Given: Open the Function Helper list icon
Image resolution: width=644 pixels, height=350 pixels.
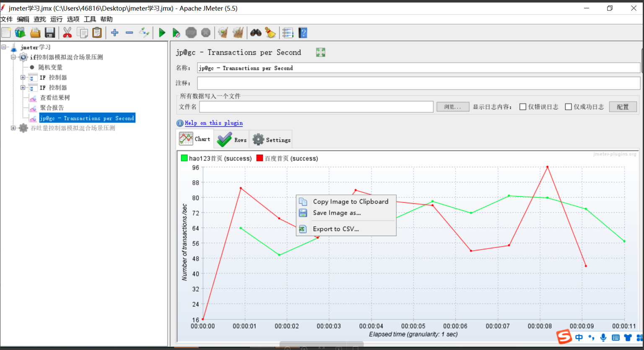Looking at the screenshot, I should (x=288, y=33).
